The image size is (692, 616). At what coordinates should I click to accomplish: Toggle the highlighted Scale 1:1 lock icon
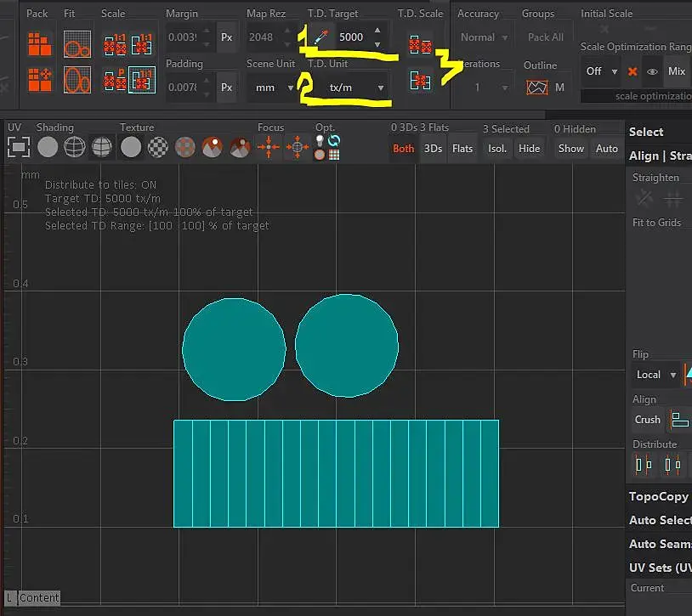(x=142, y=80)
